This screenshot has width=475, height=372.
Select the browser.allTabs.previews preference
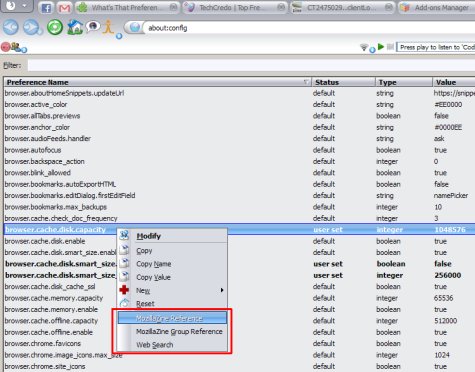click(x=239, y=116)
